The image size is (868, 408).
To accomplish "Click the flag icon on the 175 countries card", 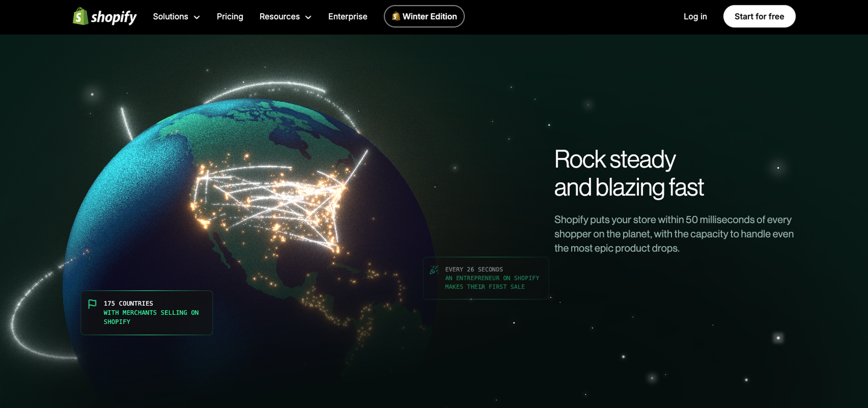I will pos(92,304).
